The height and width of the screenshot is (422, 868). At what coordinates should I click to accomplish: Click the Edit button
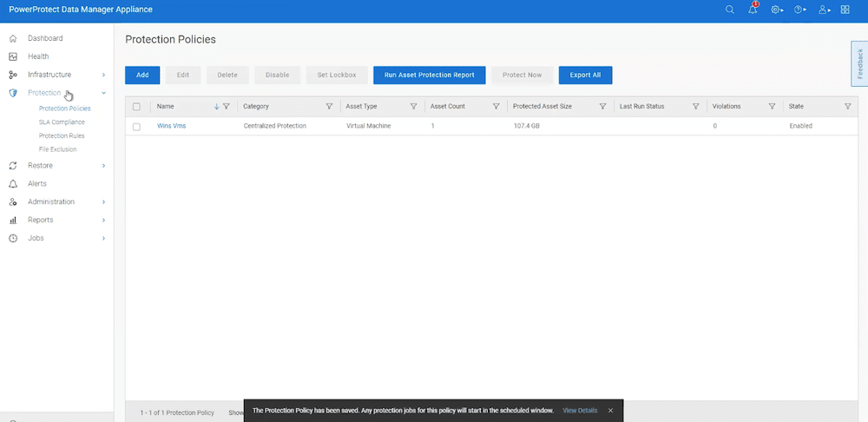(182, 76)
